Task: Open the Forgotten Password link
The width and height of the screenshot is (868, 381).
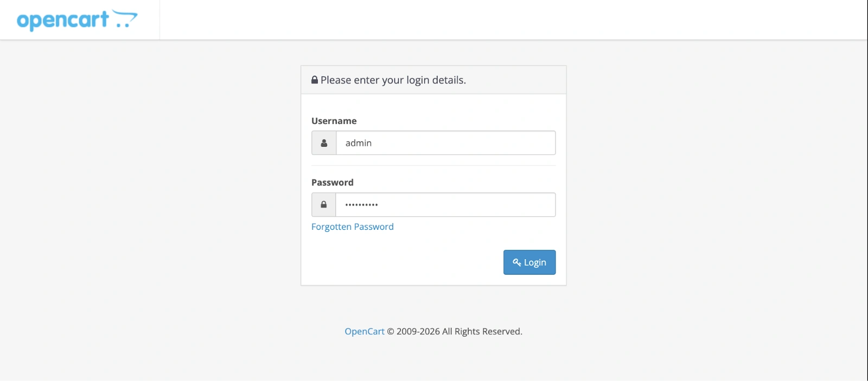Action: point(352,227)
